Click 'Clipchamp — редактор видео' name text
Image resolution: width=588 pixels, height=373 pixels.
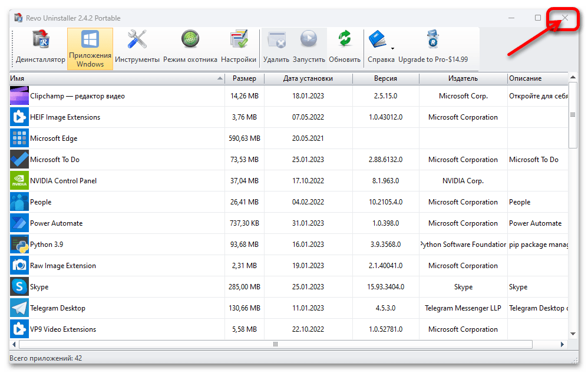tap(77, 96)
